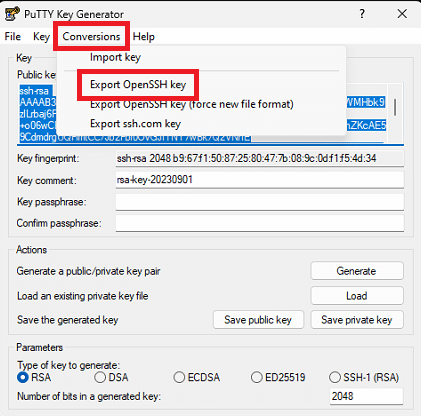
Task: Select the DSA key type
Action: click(x=111, y=377)
